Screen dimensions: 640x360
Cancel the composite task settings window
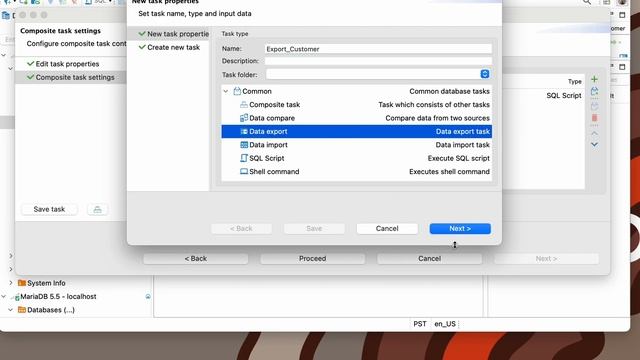[x=429, y=259]
